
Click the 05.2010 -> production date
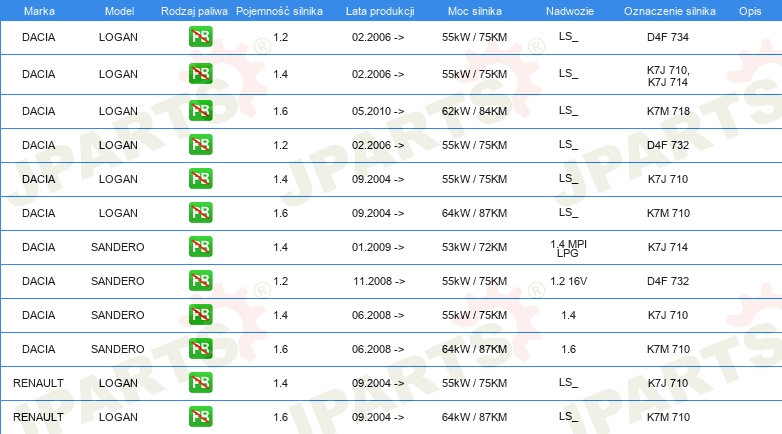click(x=378, y=111)
